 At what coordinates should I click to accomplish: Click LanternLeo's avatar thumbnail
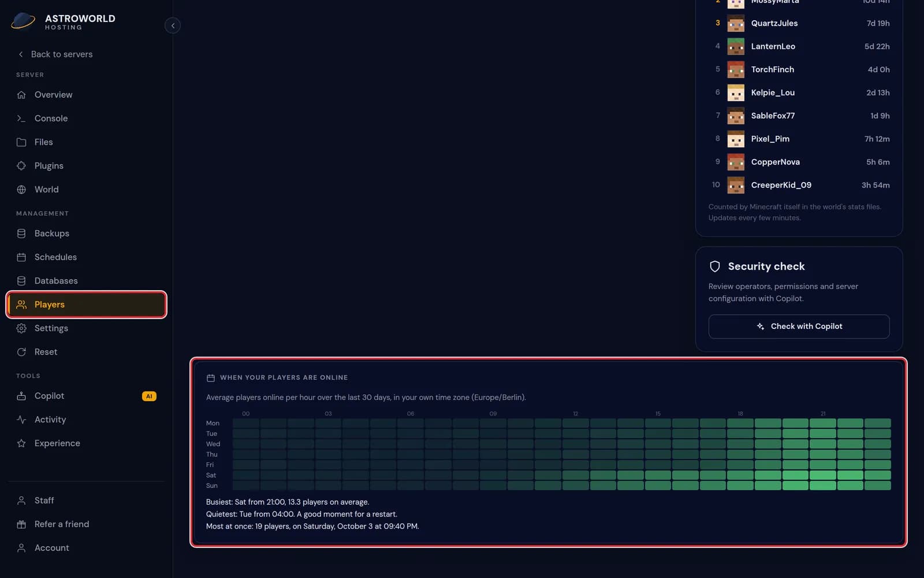coord(736,46)
